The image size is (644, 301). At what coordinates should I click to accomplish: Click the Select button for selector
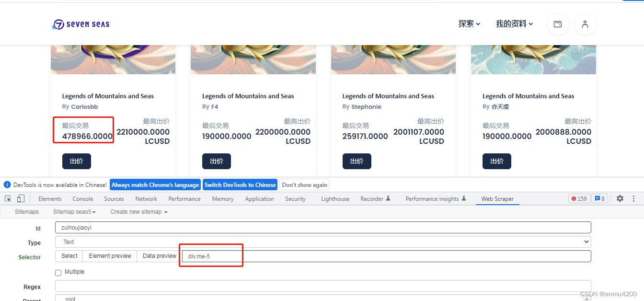coord(69,256)
